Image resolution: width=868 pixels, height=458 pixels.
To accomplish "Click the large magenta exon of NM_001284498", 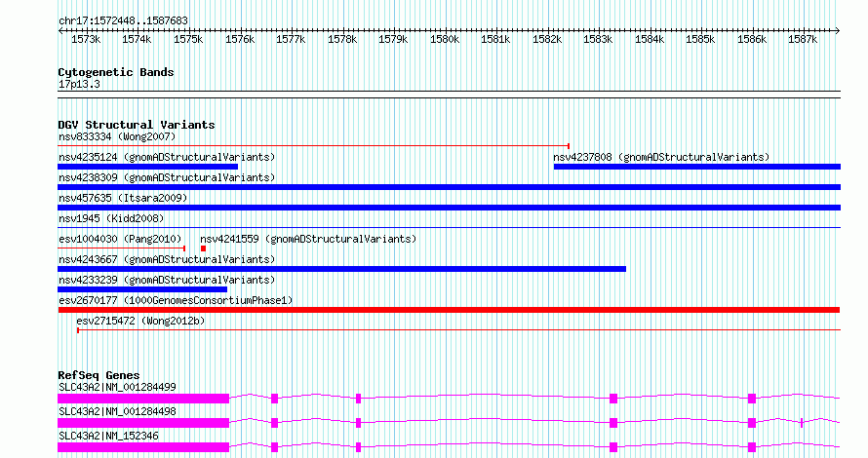I will [143, 423].
